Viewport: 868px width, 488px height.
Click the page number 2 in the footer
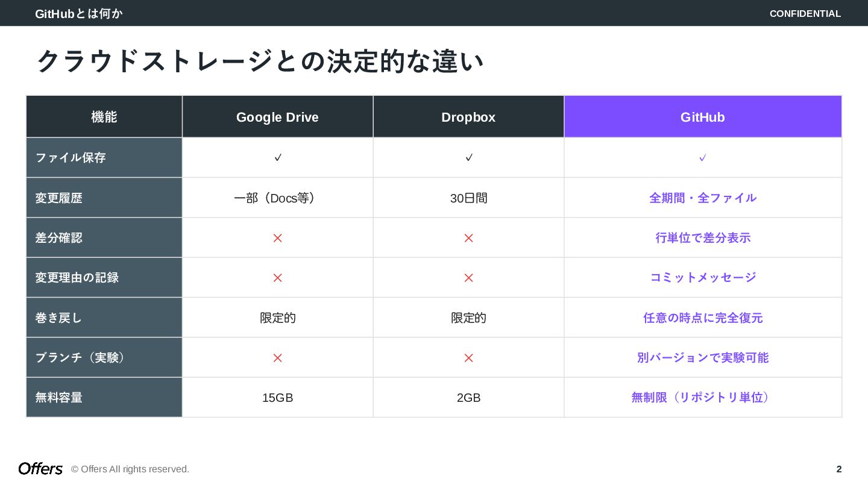pos(839,469)
